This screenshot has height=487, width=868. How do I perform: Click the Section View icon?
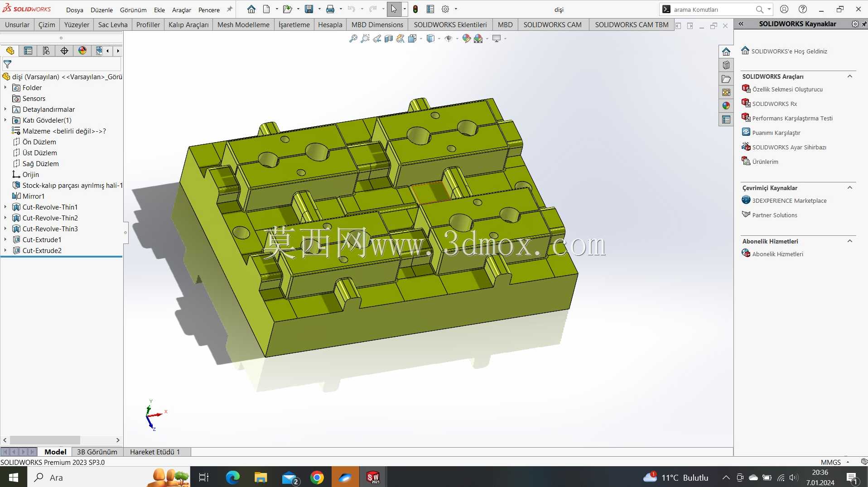[389, 39]
